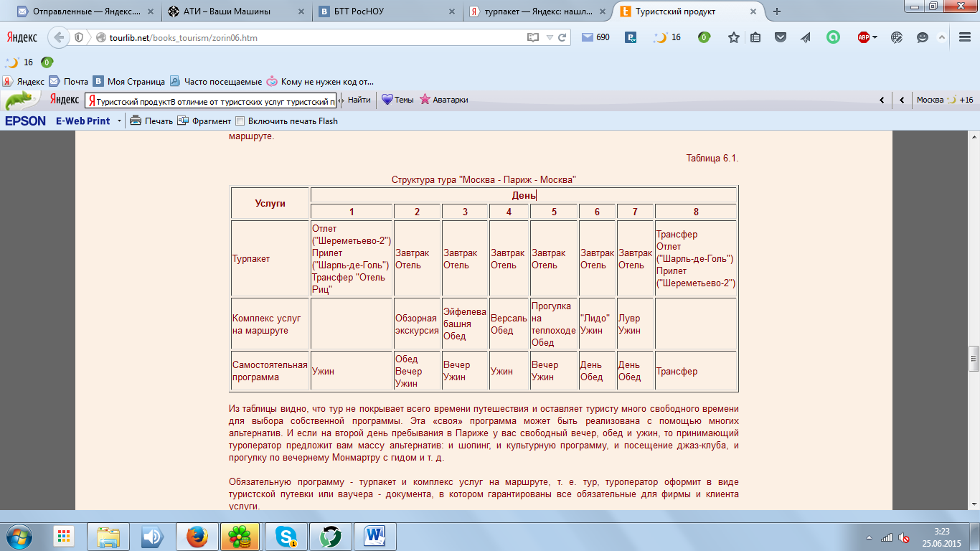This screenshot has width=980, height=551.
Task: Open reader view book icon in address bar
Action: tap(532, 37)
